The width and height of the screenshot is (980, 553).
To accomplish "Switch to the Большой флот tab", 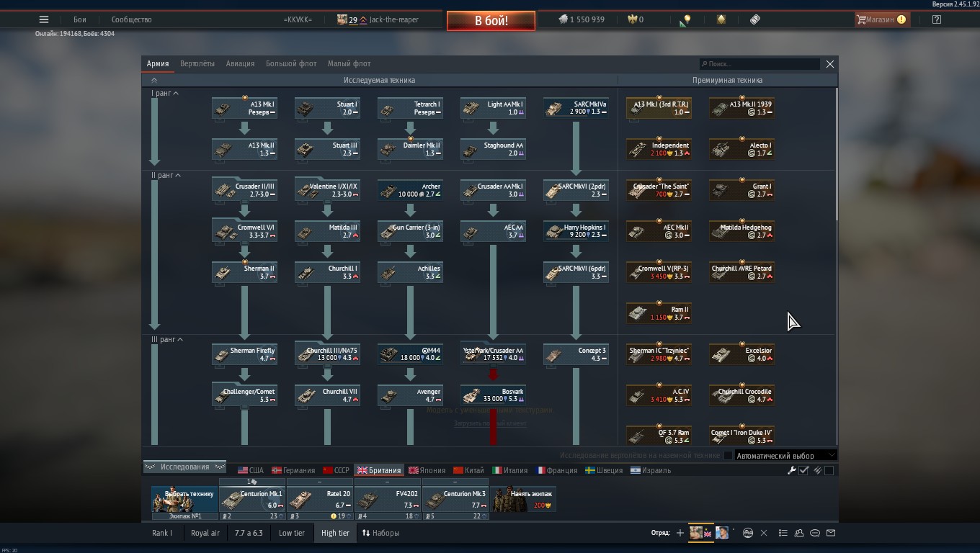I will click(x=291, y=63).
